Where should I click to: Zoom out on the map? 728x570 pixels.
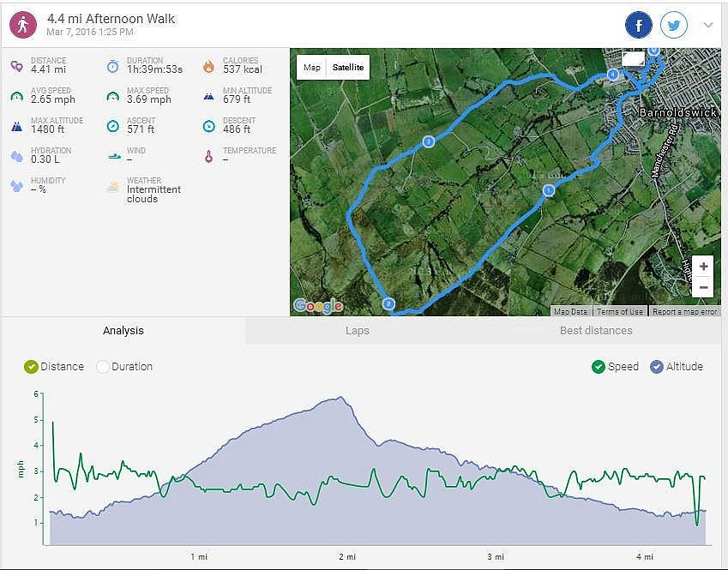point(702,287)
